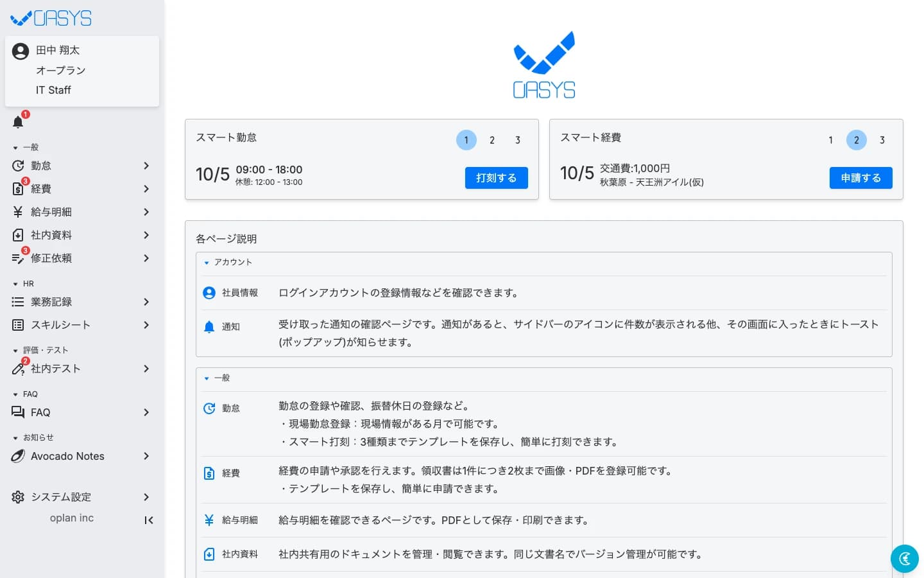Click the 交通費:1,000円 expense text

pos(635,168)
